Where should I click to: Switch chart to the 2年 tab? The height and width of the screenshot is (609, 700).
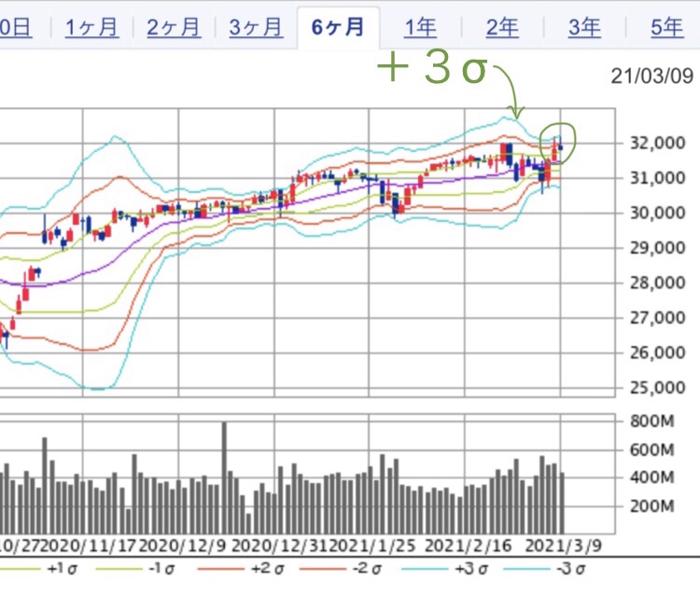click(x=502, y=27)
